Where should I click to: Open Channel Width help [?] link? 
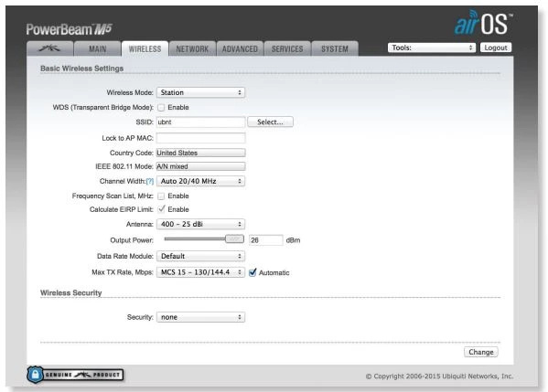point(150,181)
